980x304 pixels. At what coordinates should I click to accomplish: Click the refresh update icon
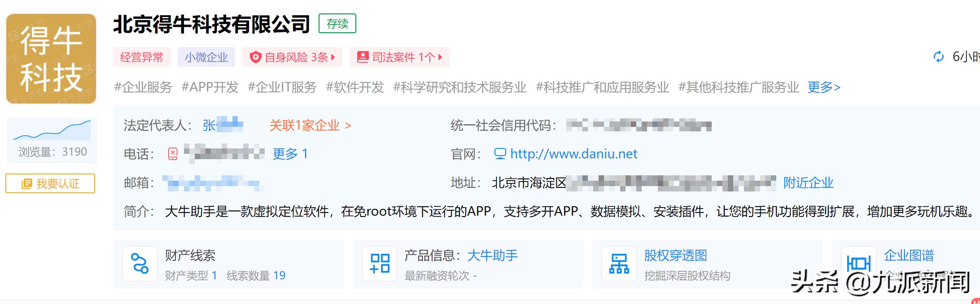coord(939,57)
